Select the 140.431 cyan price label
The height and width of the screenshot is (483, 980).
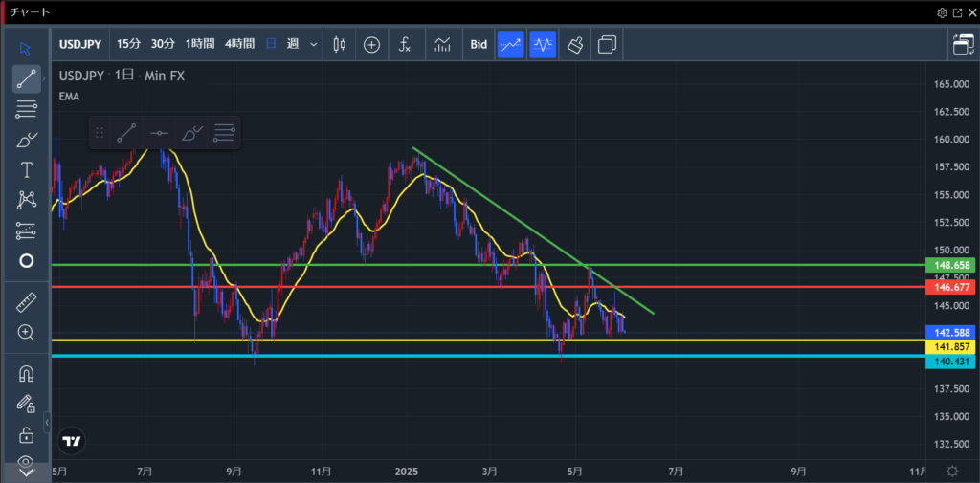(x=948, y=362)
